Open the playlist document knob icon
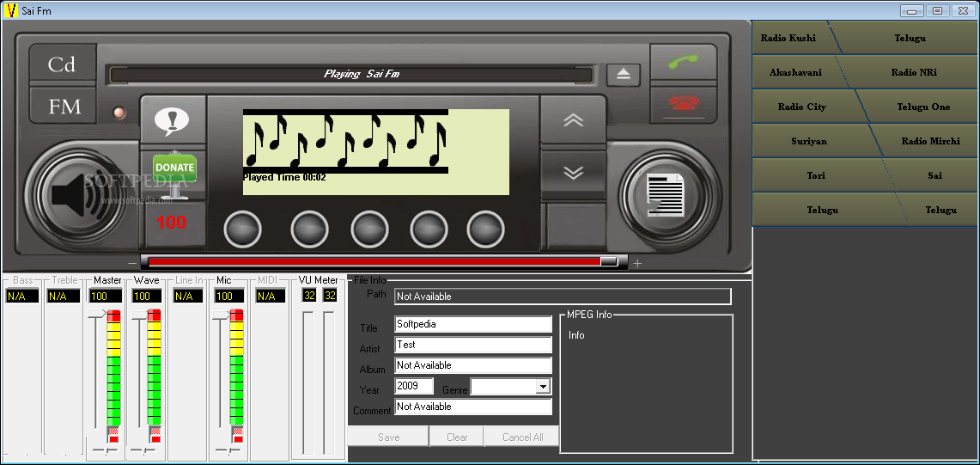The height and width of the screenshot is (465, 980). click(x=666, y=197)
